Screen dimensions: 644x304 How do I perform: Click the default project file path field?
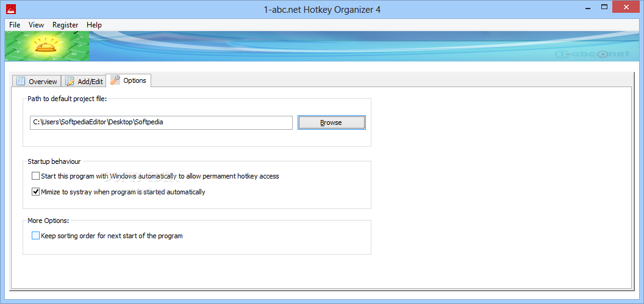(161, 122)
